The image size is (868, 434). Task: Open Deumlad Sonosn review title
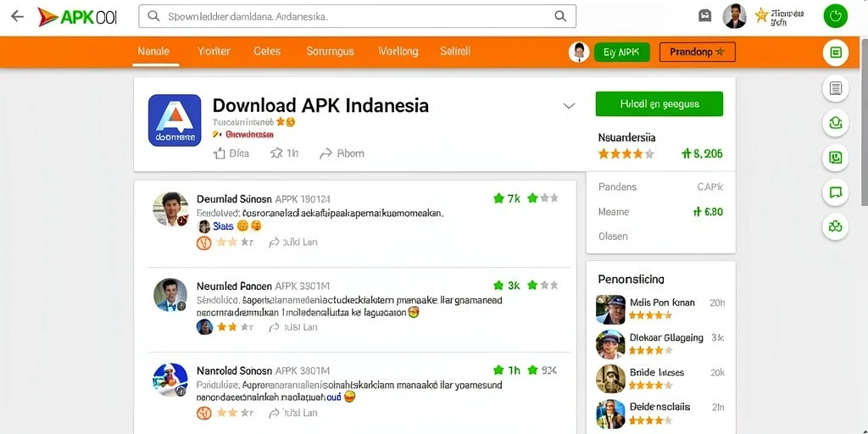coord(234,198)
